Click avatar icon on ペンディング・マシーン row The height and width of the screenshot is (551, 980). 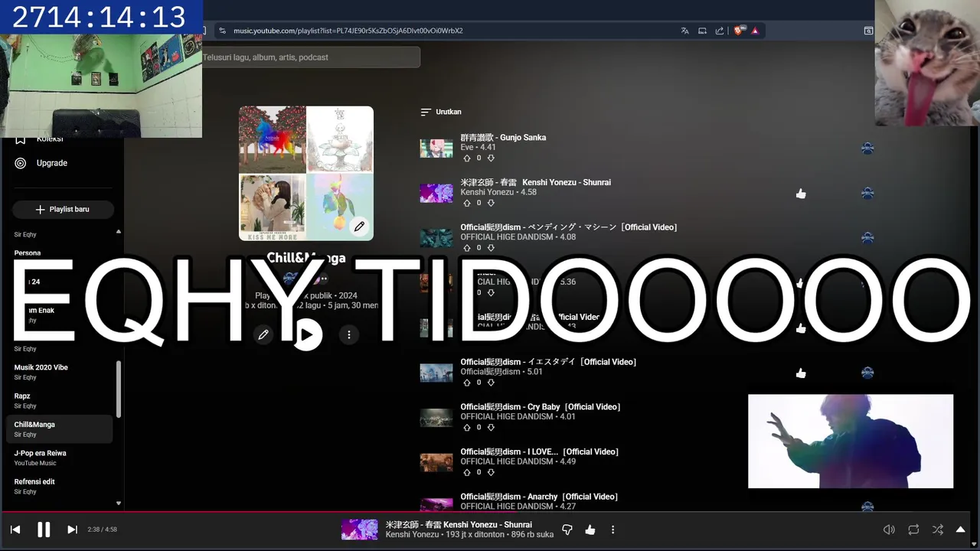[x=867, y=238]
